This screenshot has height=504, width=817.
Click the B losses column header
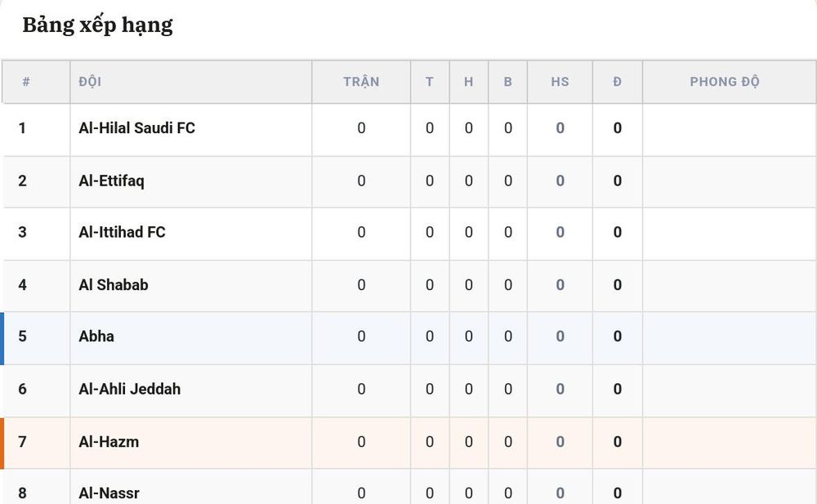click(x=508, y=82)
